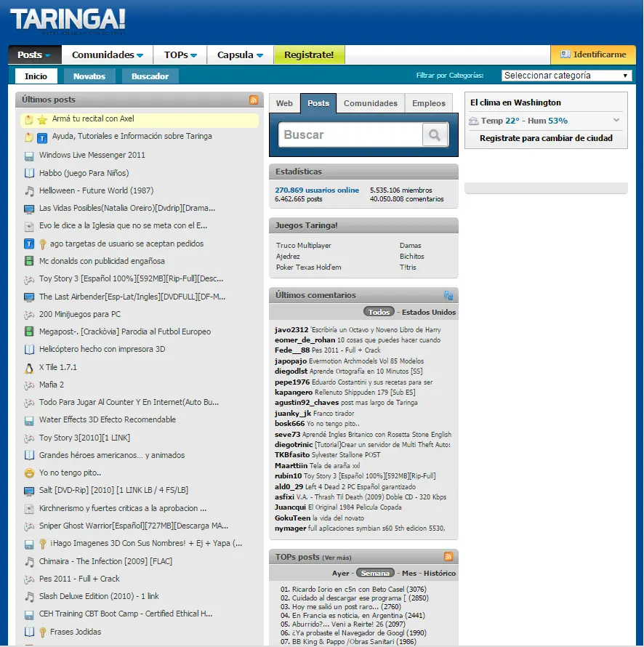Open Toy Story 3[2010][1 LINK] post

[x=84, y=438]
